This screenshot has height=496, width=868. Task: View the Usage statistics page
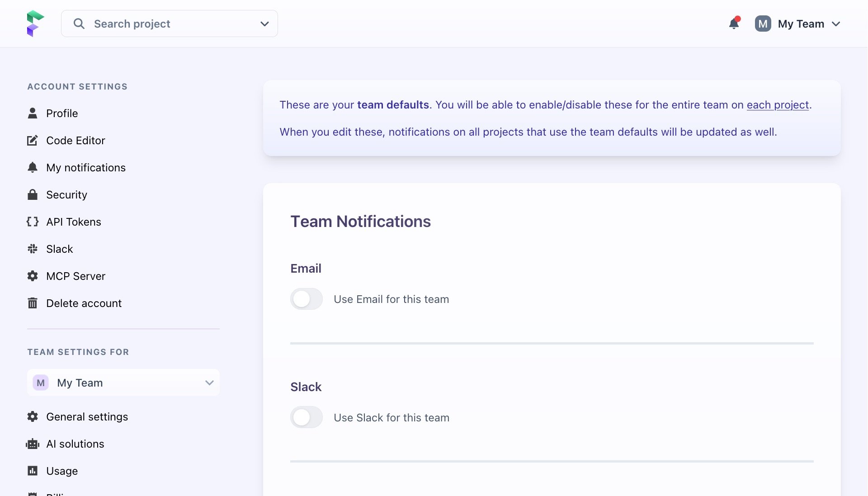click(62, 471)
